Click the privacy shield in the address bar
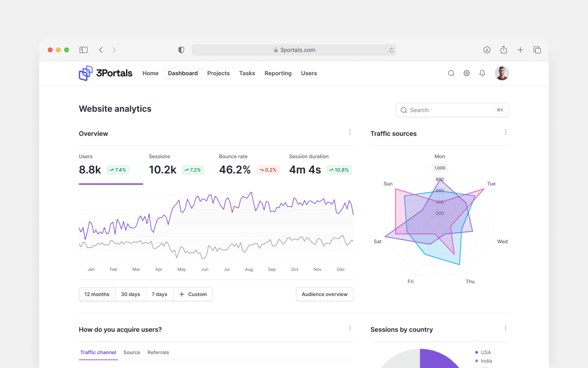This screenshot has height=368, width=588. coord(181,49)
